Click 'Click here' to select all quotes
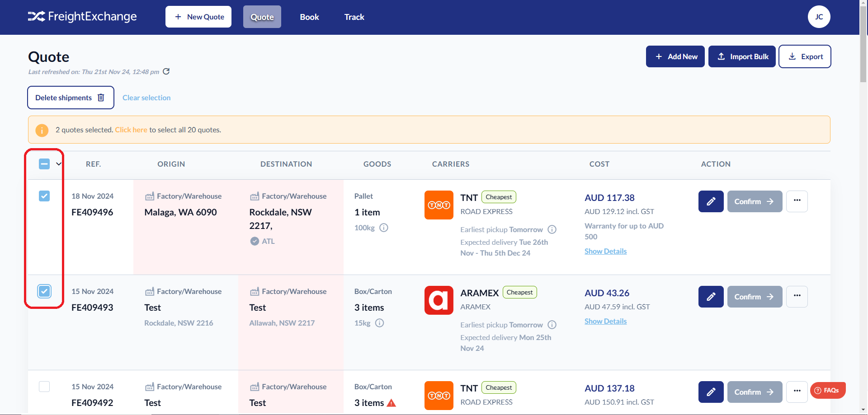868x415 pixels. tap(131, 130)
